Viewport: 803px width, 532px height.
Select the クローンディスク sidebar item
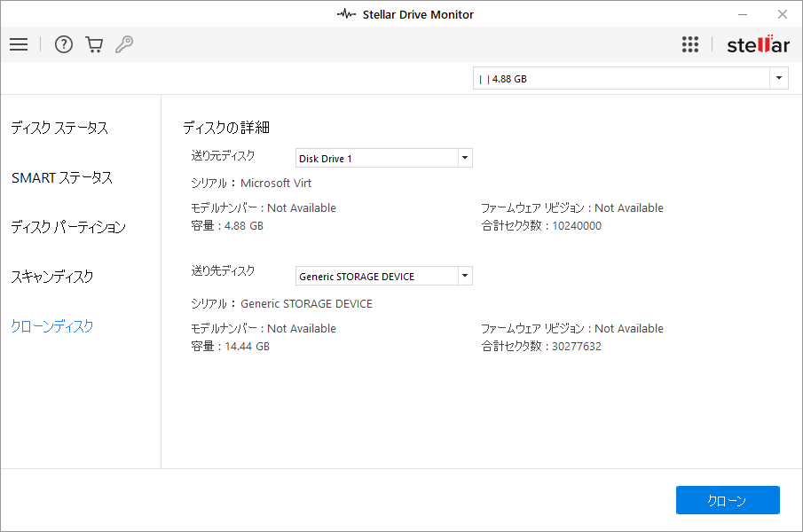pyautogui.click(x=52, y=326)
